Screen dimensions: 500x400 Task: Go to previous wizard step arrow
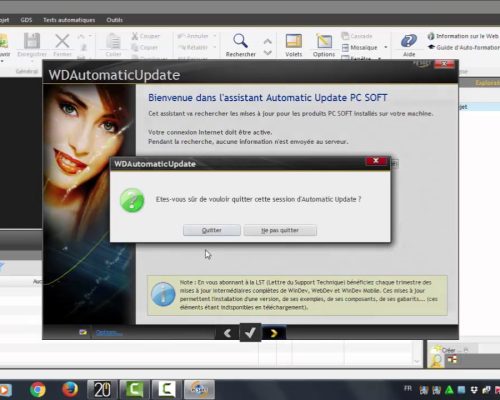click(227, 333)
